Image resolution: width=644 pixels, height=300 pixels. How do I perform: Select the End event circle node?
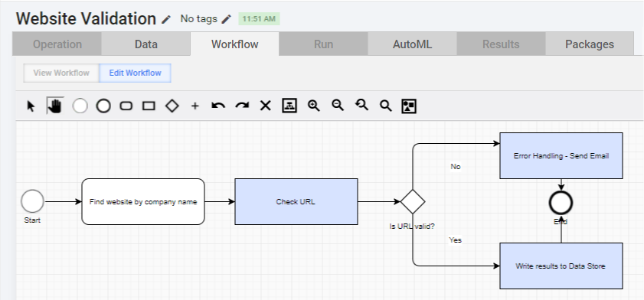tap(561, 203)
